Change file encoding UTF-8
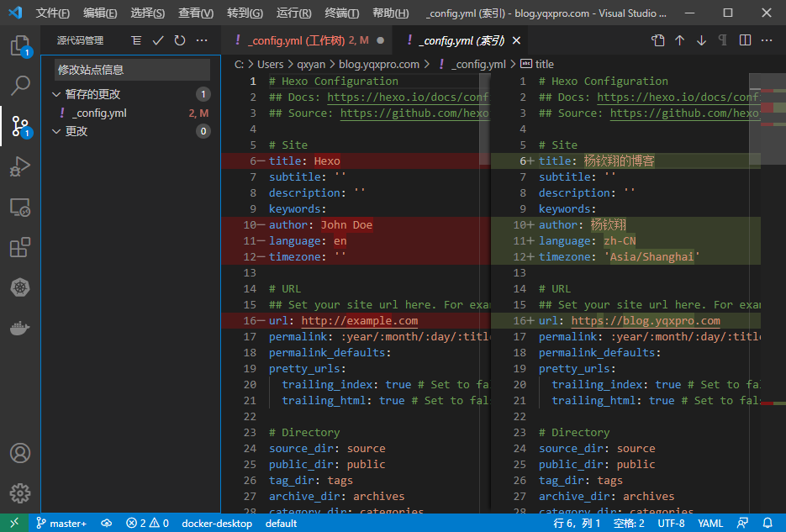 click(x=671, y=524)
